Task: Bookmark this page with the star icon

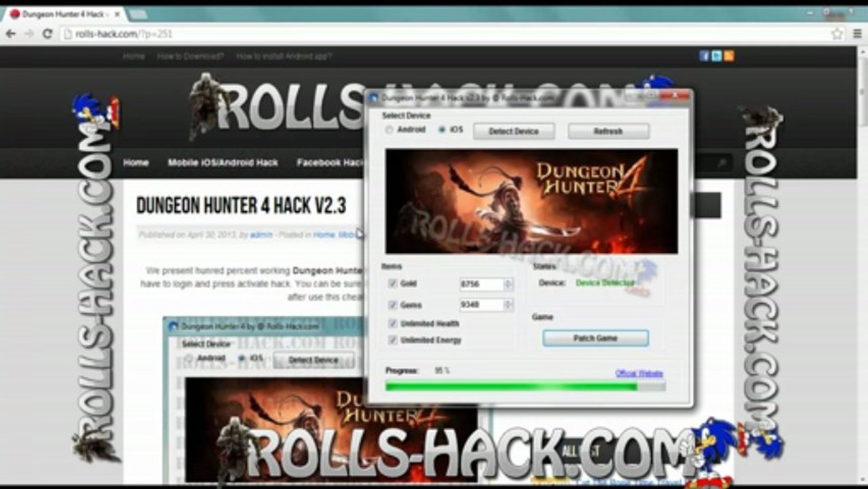Action: (x=837, y=34)
